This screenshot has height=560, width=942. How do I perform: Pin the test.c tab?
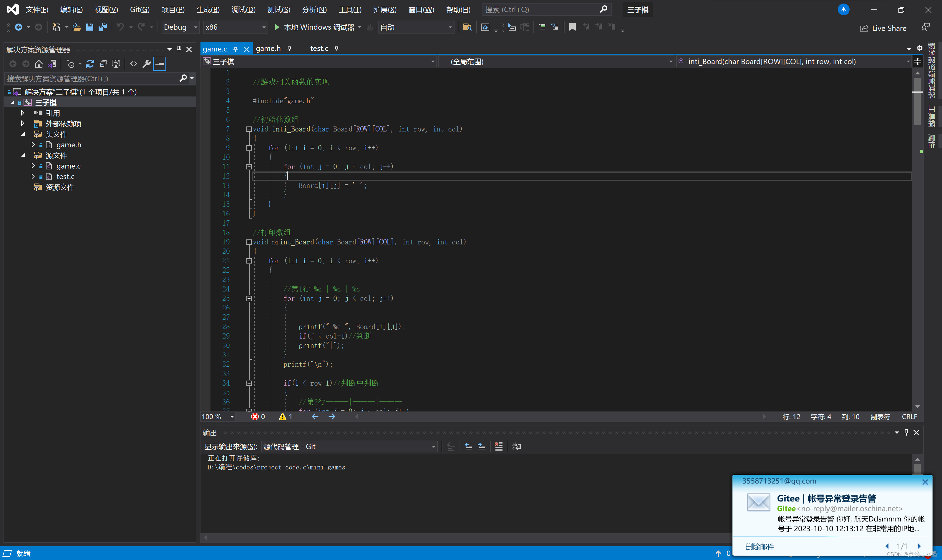tap(336, 48)
